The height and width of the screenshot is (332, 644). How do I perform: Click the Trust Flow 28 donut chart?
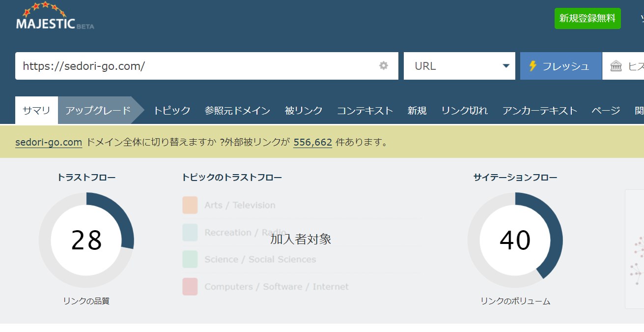point(86,240)
